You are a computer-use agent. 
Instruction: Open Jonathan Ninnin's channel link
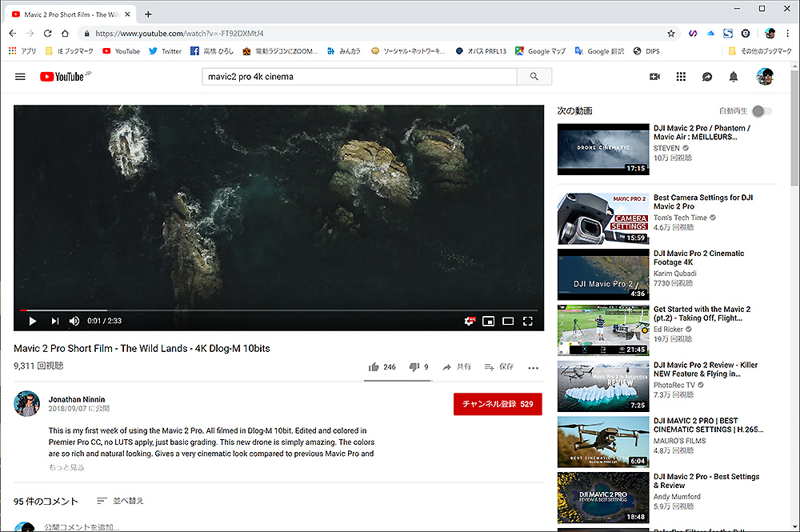click(77, 399)
